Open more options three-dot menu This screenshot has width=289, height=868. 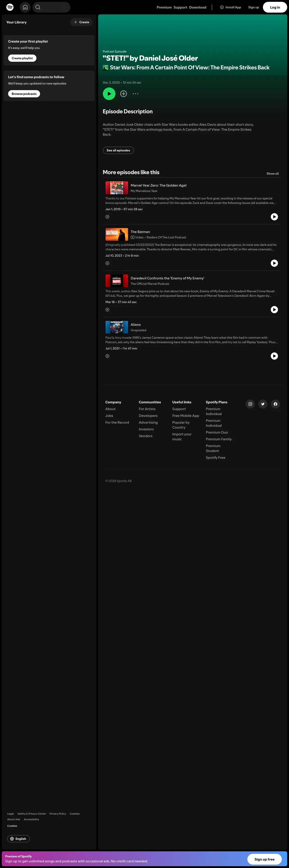pos(135,94)
